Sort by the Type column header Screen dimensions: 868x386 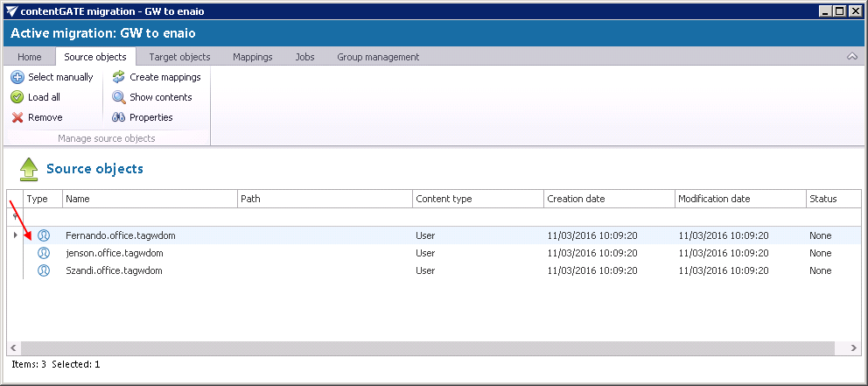coord(43,199)
